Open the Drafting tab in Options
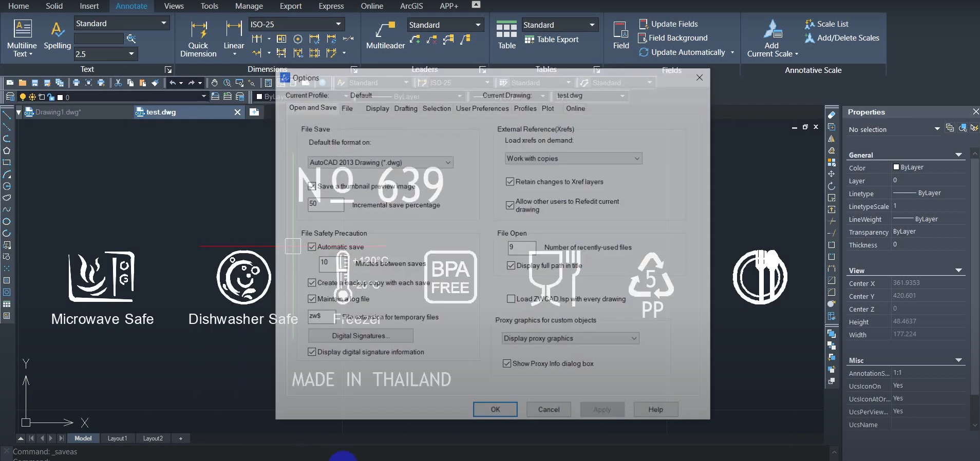The width and height of the screenshot is (980, 461). click(x=406, y=108)
